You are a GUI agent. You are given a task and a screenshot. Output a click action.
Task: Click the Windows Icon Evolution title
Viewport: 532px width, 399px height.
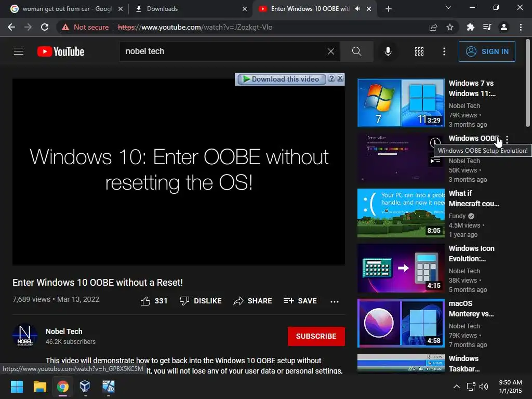[x=471, y=254]
